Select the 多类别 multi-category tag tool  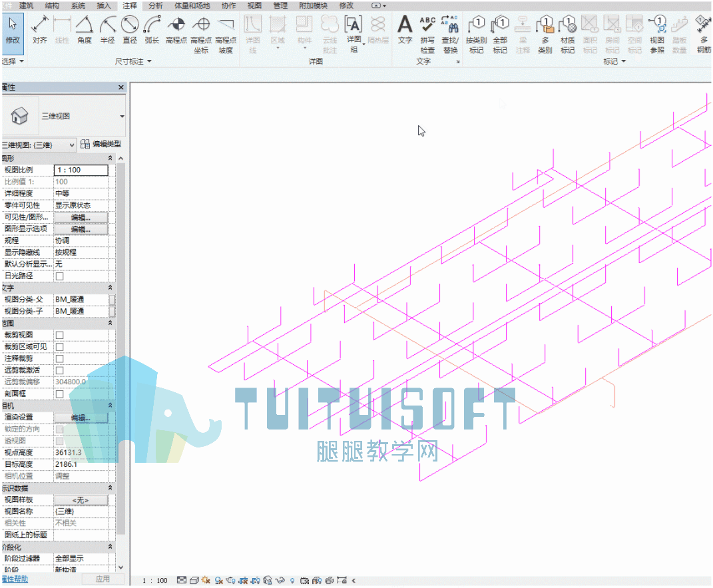(545, 35)
